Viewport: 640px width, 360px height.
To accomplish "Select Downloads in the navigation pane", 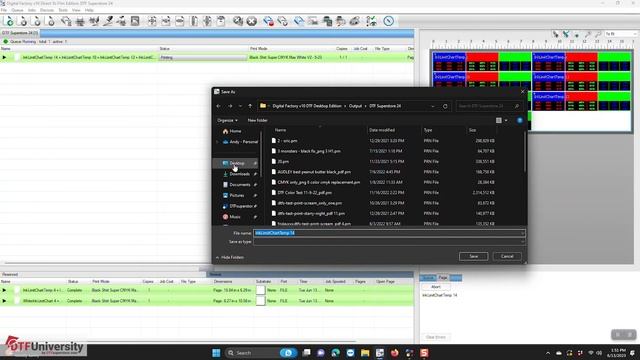I will [239, 174].
